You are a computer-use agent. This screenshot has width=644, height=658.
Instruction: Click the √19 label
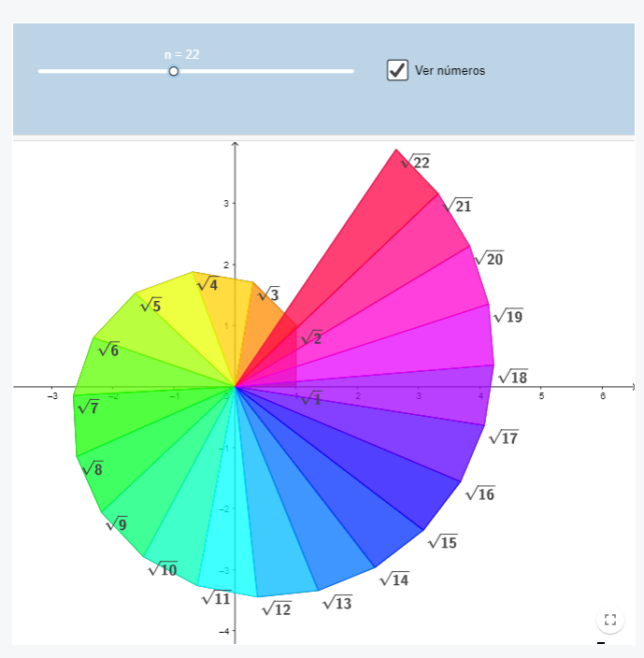click(508, 316)
